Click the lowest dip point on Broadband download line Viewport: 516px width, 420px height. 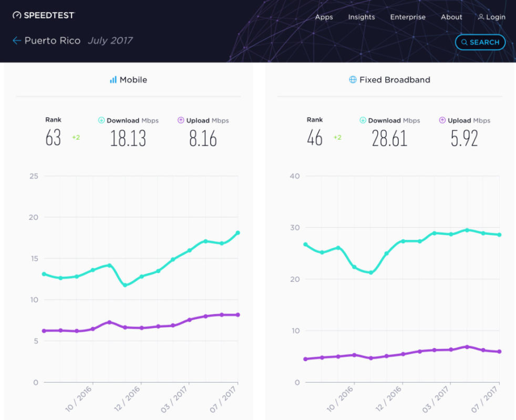pos(371,272)
